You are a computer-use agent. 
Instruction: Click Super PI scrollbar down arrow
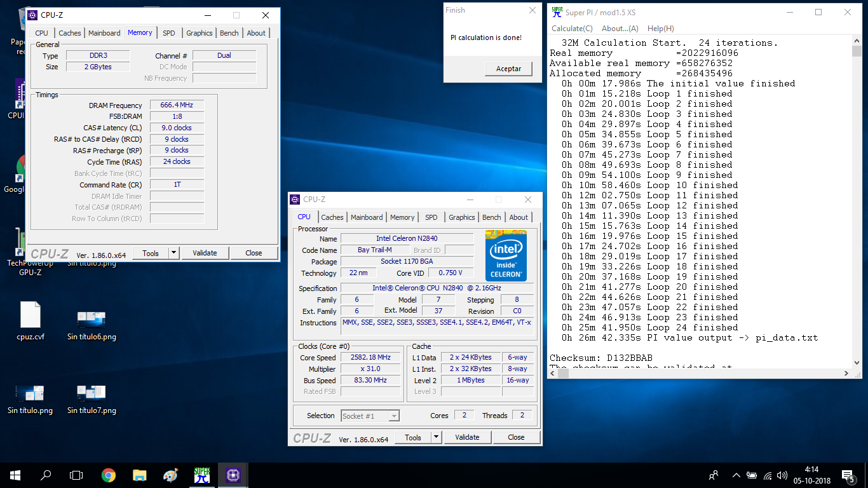point(858,362)
